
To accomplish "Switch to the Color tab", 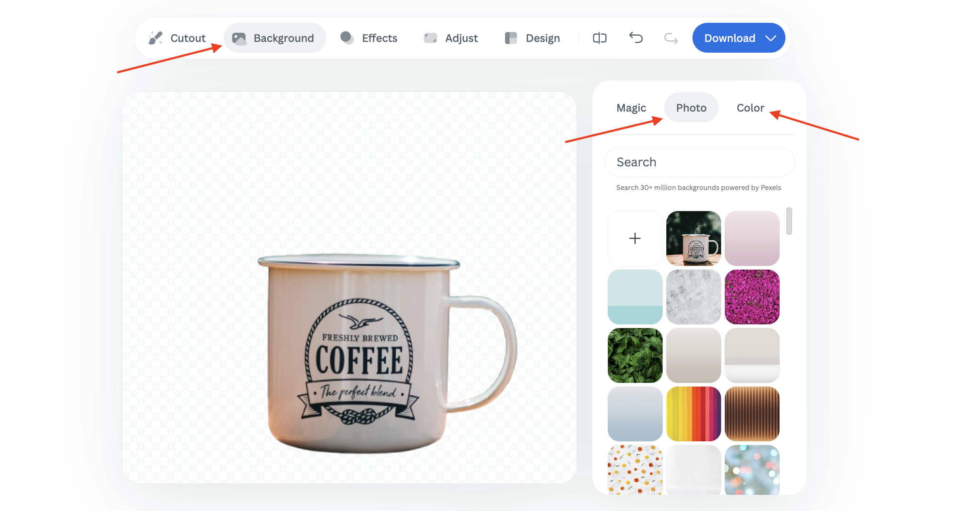I will [750, 108].
